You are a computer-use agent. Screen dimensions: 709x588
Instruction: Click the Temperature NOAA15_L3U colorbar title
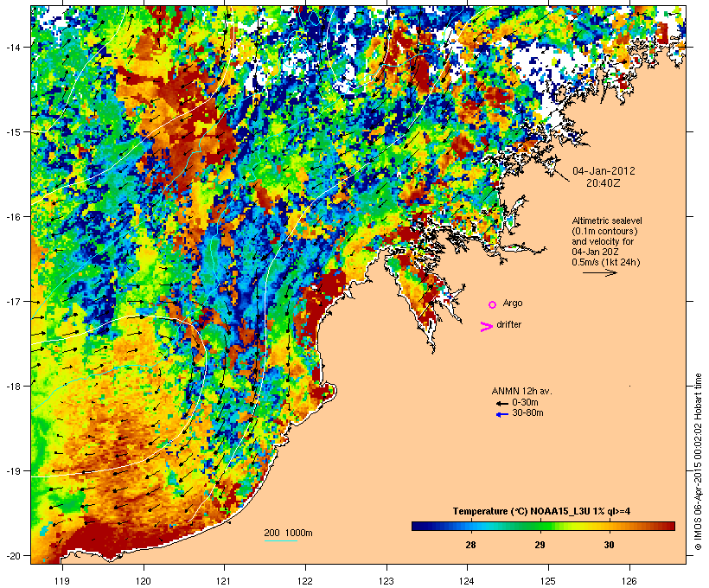pyautogui.click(x=542, y=511)
